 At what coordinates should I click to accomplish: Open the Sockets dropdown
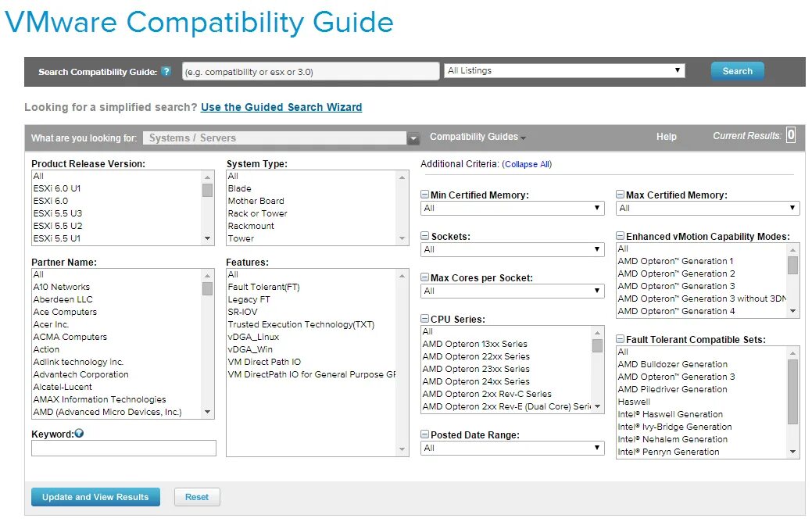click(512, 249)
